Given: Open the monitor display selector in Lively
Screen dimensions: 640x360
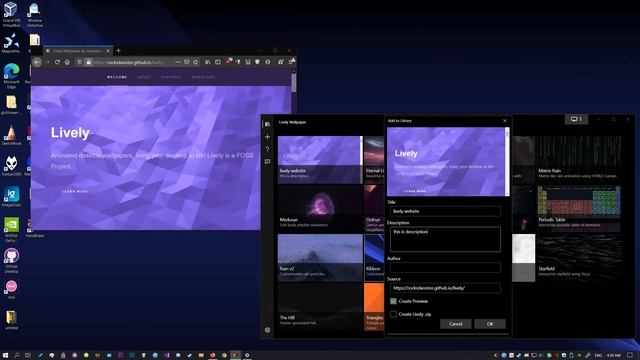Looking at the screenshot, I should (576, 119).
